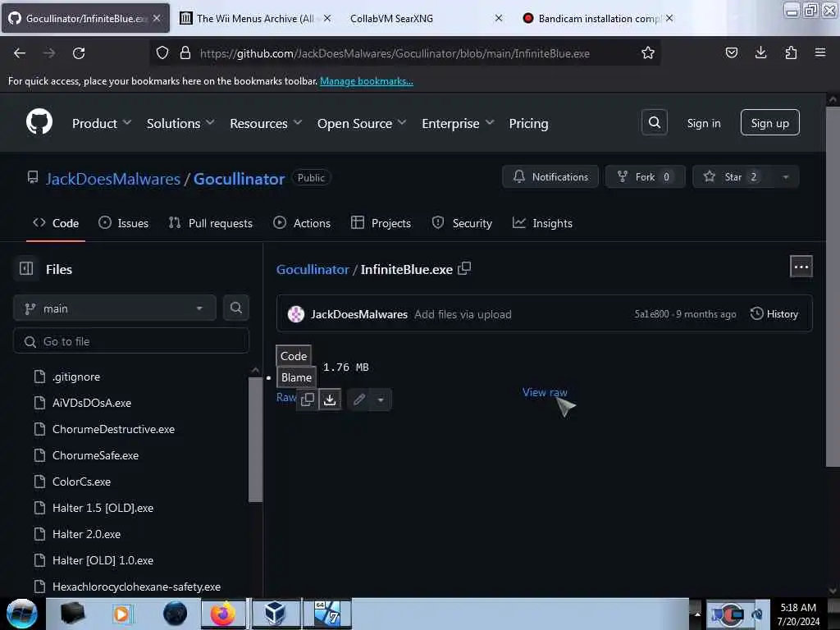
Task: Click the pencil edit file icon
Action: tap(359, 399)
